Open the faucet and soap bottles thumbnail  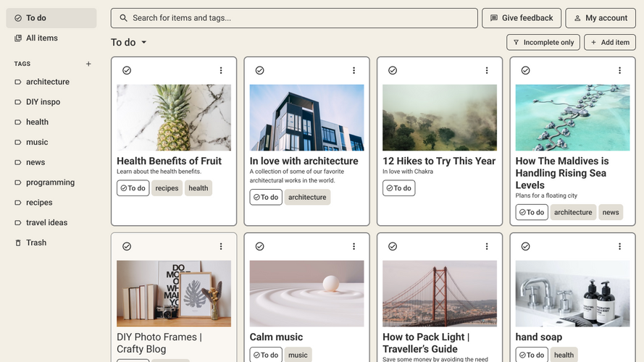572,293
